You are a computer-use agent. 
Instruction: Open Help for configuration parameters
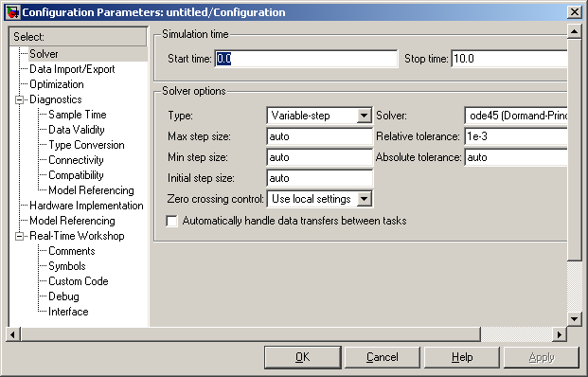click(x=462, y=357)
